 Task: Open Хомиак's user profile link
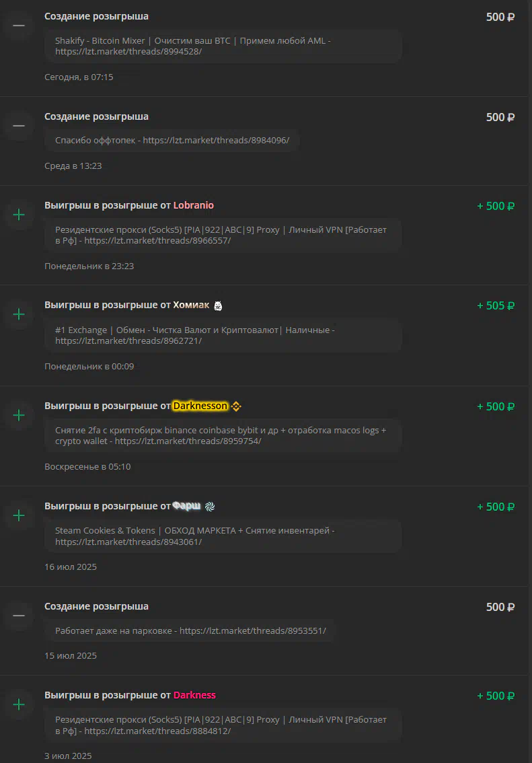[191, 305]
